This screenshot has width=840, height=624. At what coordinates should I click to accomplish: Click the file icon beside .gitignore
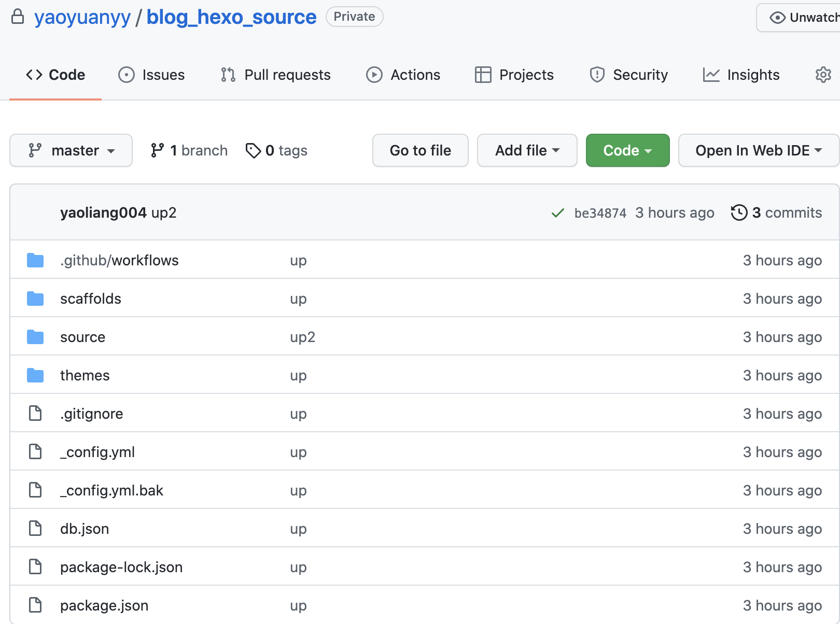click(x=35, y=414)
